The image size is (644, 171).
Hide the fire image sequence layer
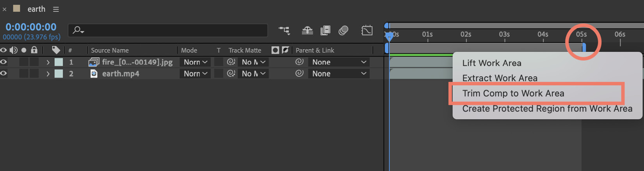pyautogui.click(x=4, y=62)
